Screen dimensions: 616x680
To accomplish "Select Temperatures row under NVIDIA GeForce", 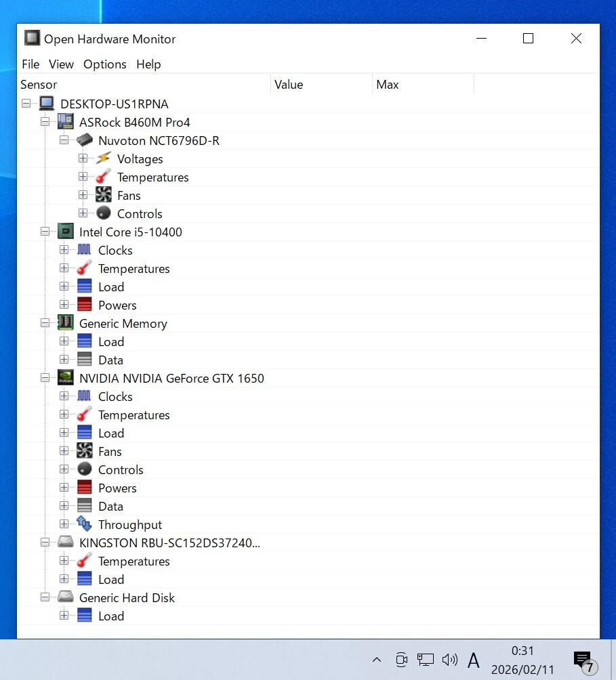I will (x=308, y=415).
